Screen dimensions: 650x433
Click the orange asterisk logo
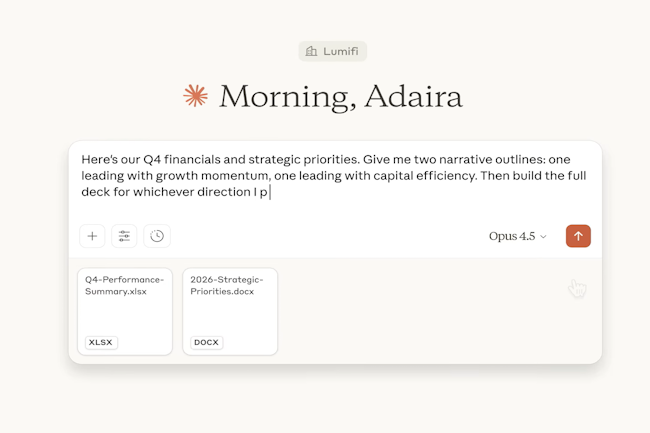(x=195, y=96)
